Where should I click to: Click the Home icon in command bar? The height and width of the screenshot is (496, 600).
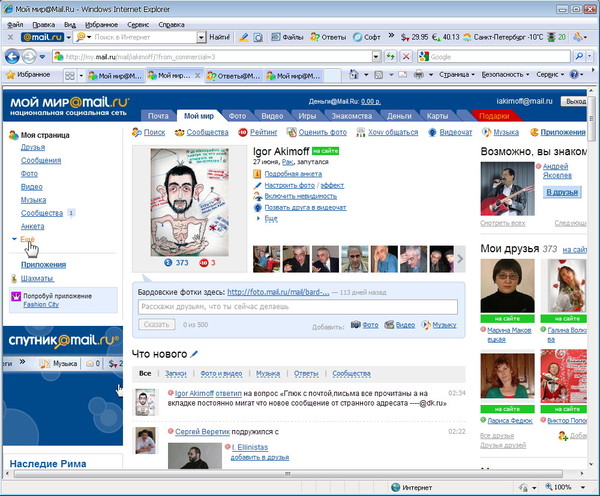[x=354, y=75]
